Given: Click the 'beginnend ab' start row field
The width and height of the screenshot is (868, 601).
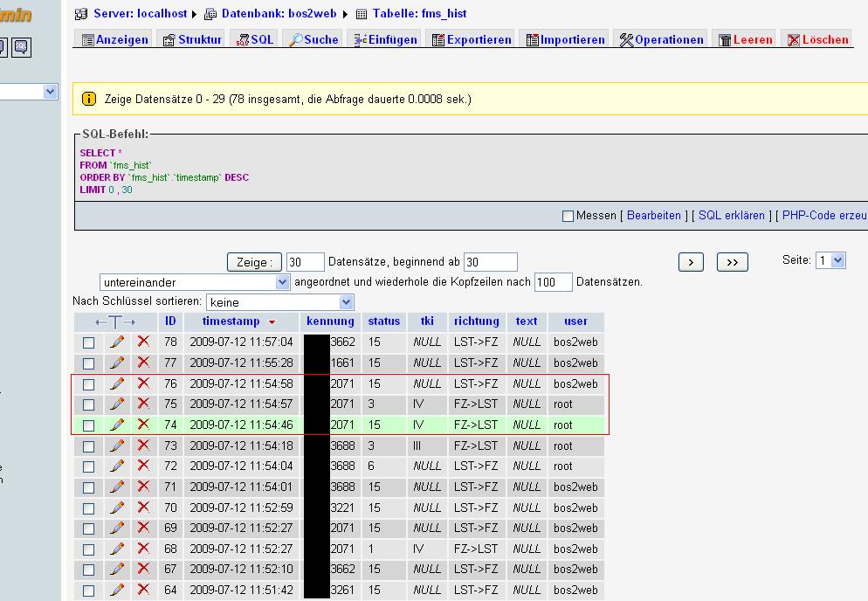Looking at the screenshot, I should (x=490, y=262).
